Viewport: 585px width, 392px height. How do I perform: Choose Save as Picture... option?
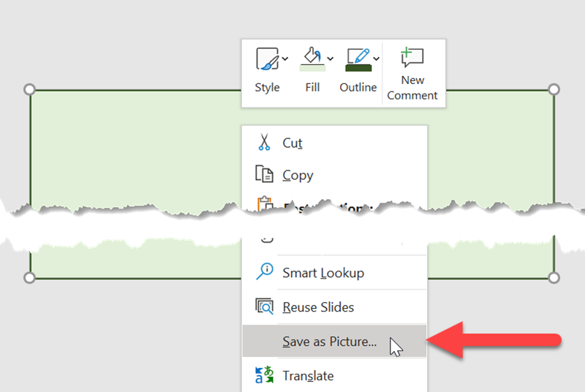tap(334, 342)
